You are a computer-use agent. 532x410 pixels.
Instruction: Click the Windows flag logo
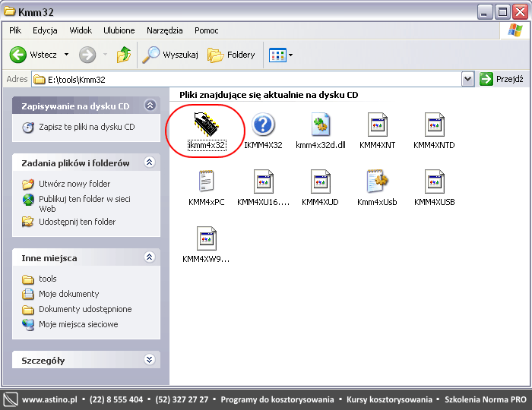click(x=515, y=30)
